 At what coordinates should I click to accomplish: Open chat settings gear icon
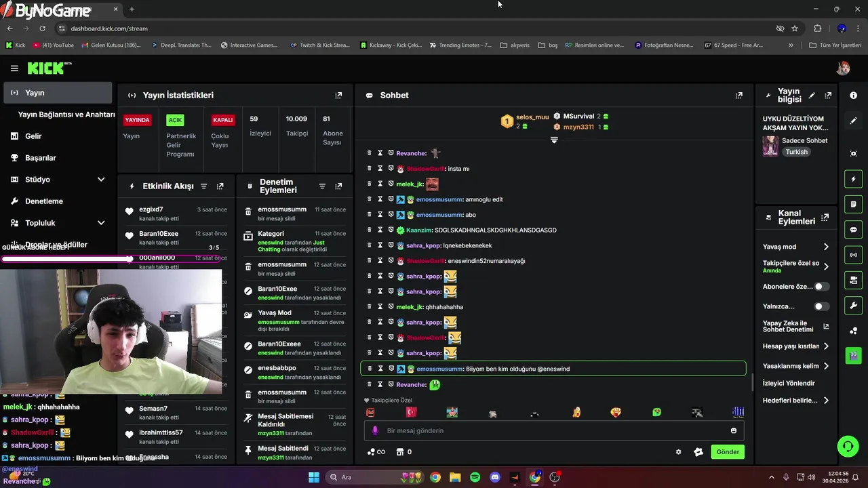(678, 452)
